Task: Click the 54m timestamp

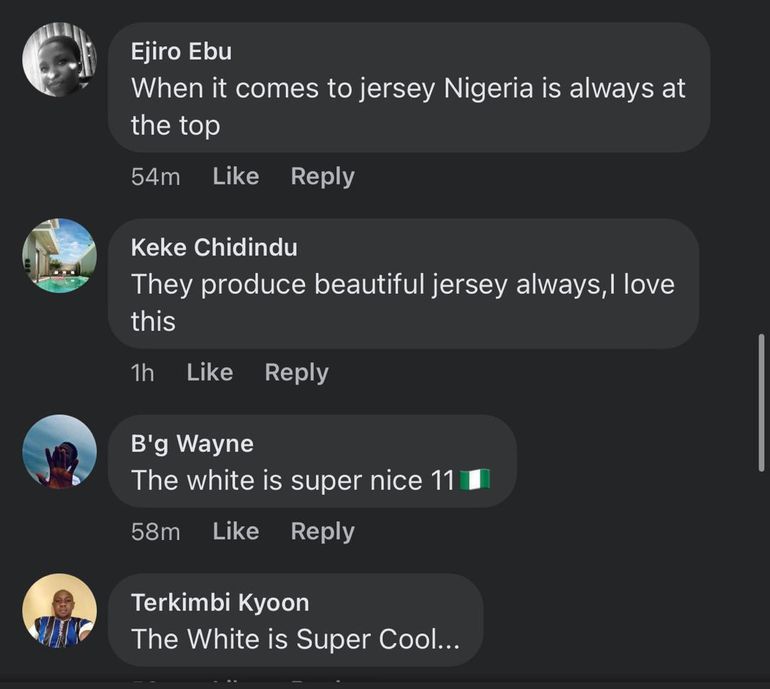Action: [155, 177]
